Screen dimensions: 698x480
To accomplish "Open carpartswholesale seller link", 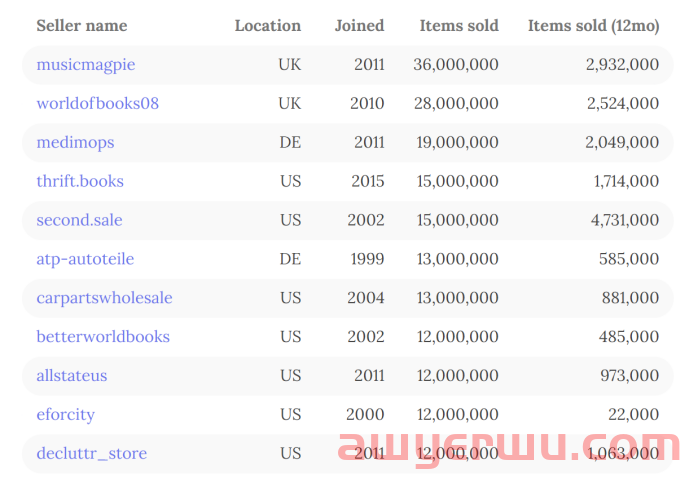I will pyautogui.click(x=104, y=298).
